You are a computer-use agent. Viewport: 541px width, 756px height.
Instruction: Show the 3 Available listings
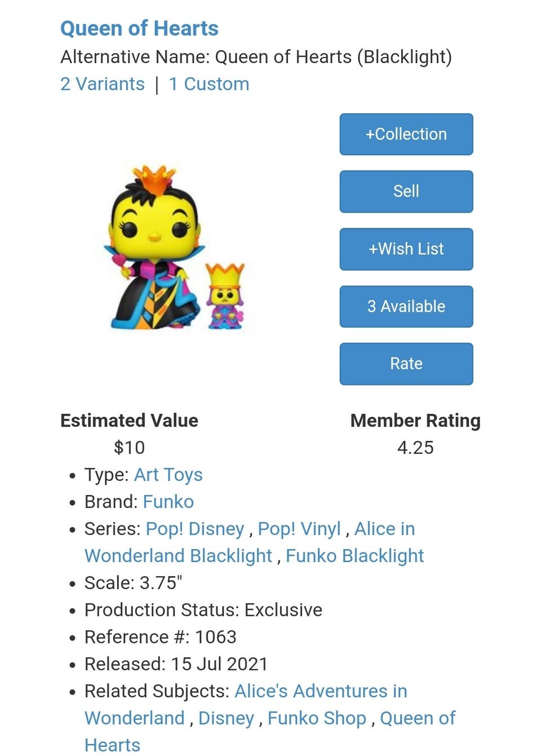(x=406, y=306)
